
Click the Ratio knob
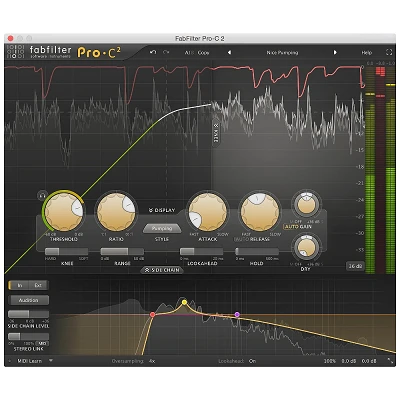(x=116, y=212)
